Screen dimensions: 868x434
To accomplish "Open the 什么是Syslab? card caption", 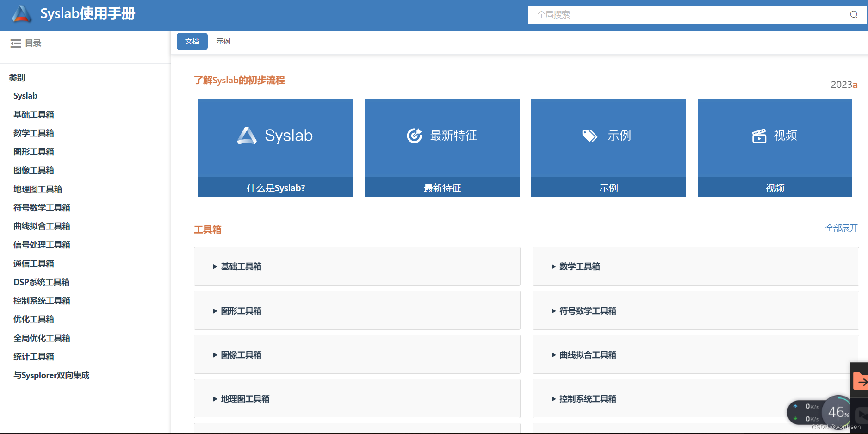I will [276, 188].
